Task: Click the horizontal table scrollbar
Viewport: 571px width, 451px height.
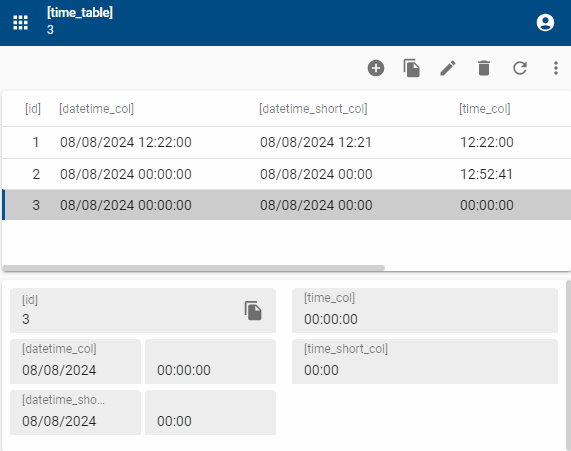Action: tap(194, 268)
